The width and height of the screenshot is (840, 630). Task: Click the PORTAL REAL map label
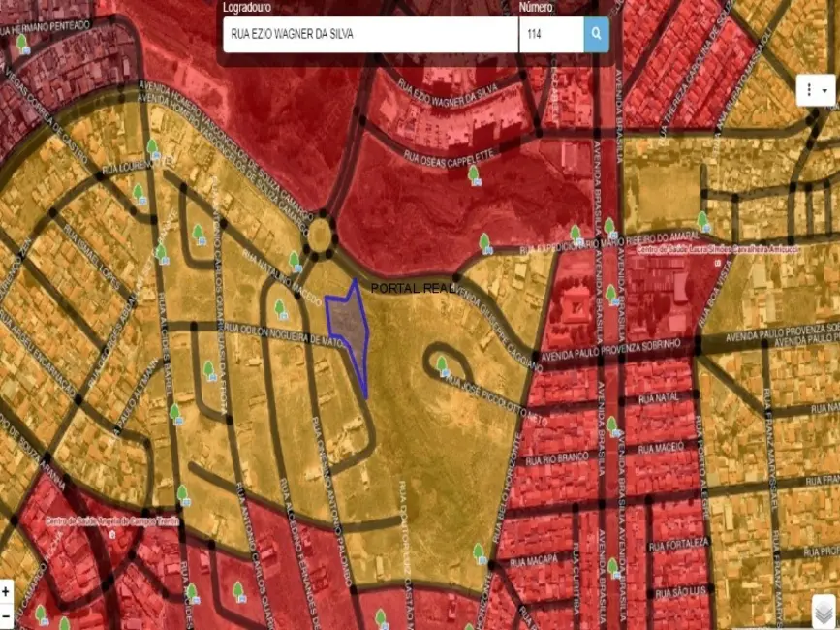click(407, 289)
